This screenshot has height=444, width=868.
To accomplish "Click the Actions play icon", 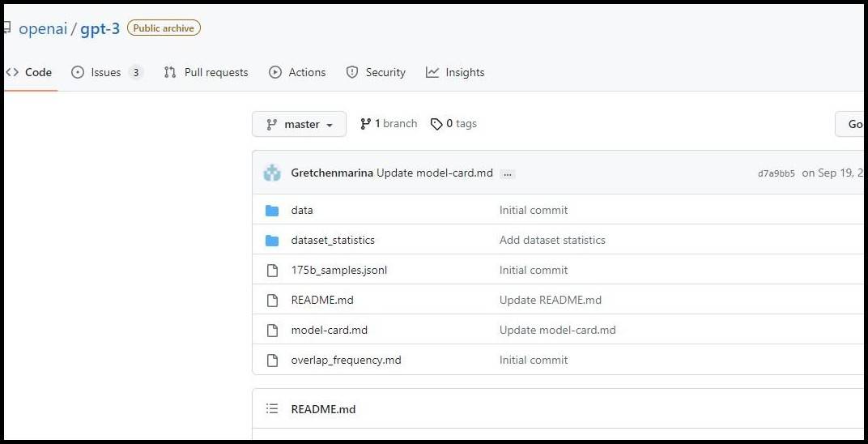I will (x=275, y=73).
